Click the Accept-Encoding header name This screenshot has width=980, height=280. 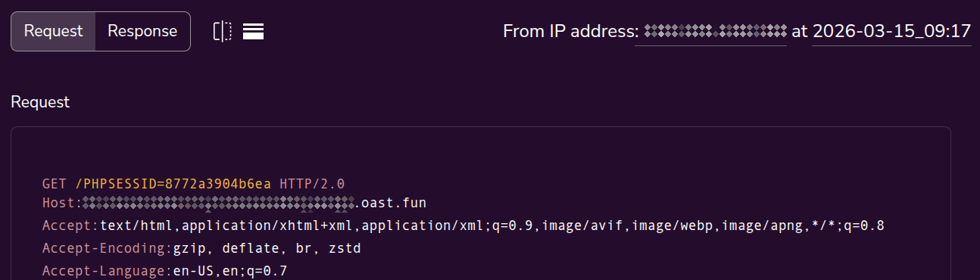click(108, 248)
